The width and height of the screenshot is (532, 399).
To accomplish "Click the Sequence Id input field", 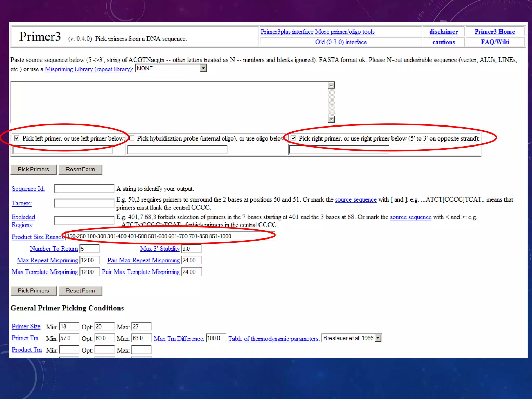I will pyautogui.click(x=84, y=189).
